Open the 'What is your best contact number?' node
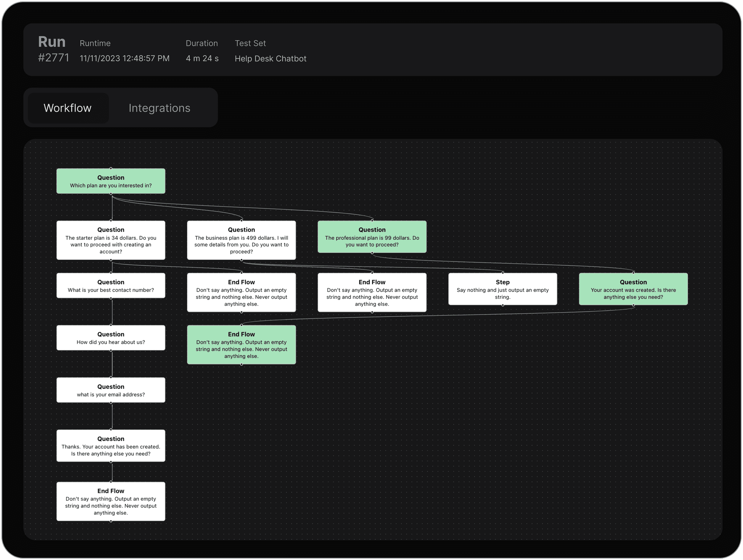This screenshot has height=560, width=743. tap(111, 285)
